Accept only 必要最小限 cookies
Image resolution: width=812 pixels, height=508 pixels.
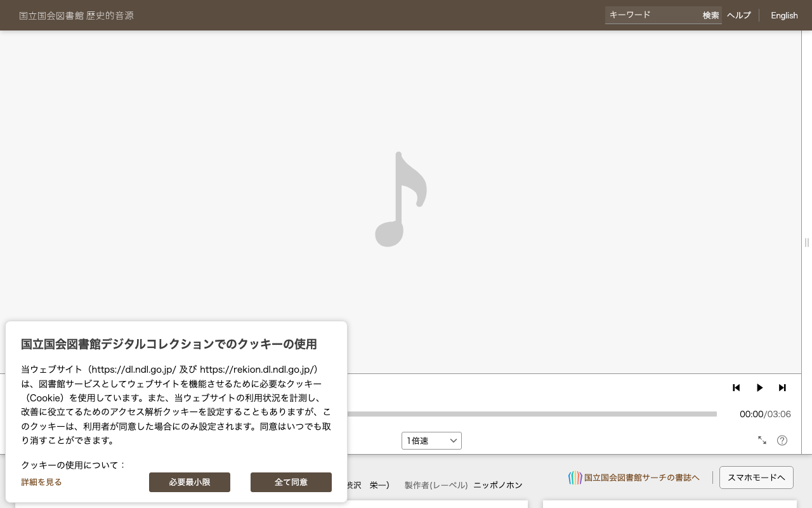click(x=190, y=482)
